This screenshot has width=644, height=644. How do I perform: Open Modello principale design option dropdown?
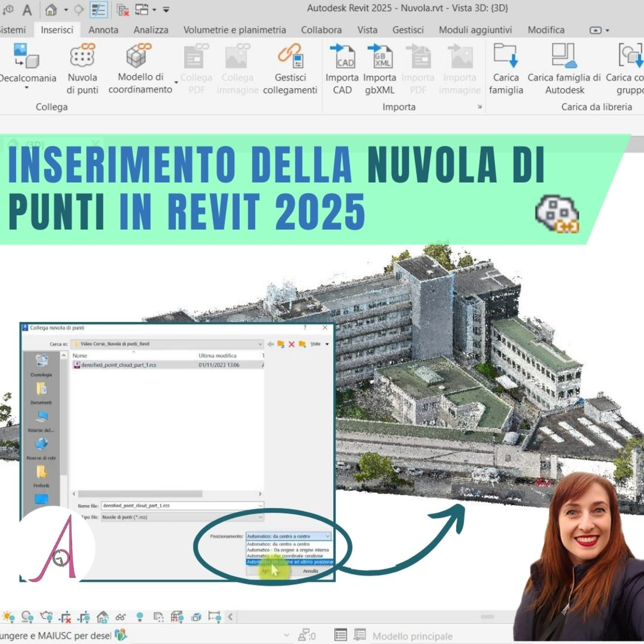tap(413, 636)
